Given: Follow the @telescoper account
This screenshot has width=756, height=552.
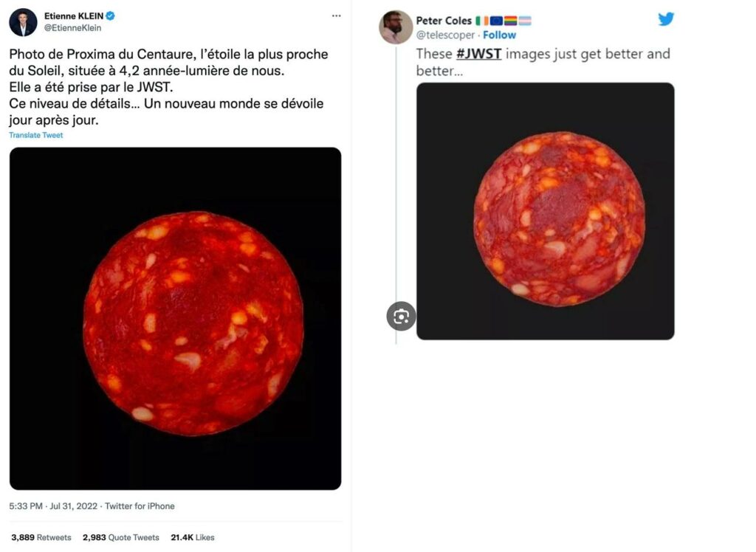Looking at the screenshot, I should pos(500,35).
